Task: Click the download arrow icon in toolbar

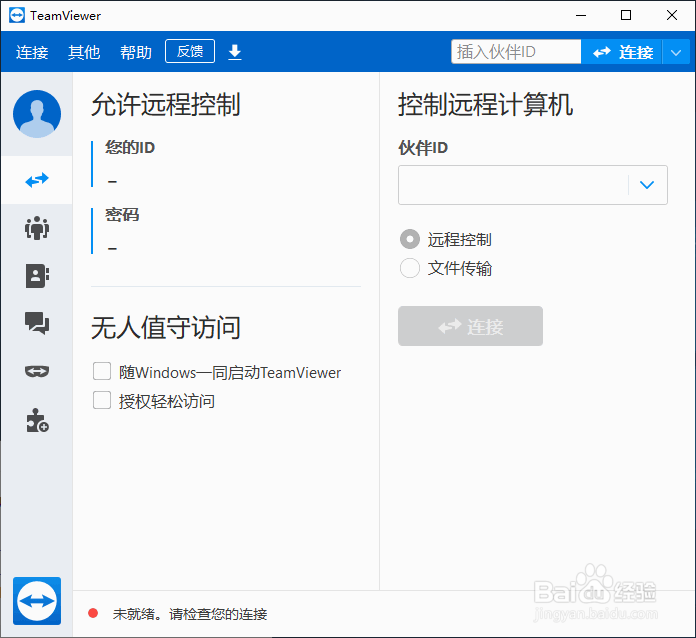Action: tap(235, 52)
